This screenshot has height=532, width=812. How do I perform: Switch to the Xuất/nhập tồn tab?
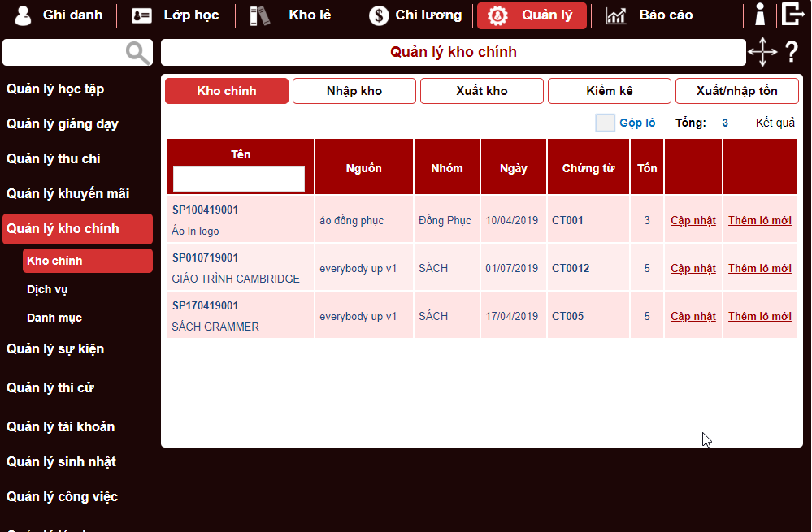[x=736, y=90]
